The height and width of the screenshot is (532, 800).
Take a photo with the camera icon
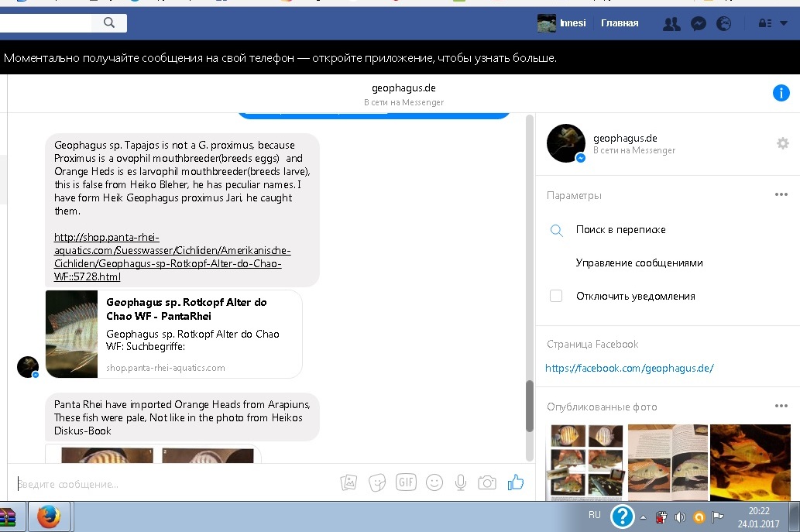[487, 482]
